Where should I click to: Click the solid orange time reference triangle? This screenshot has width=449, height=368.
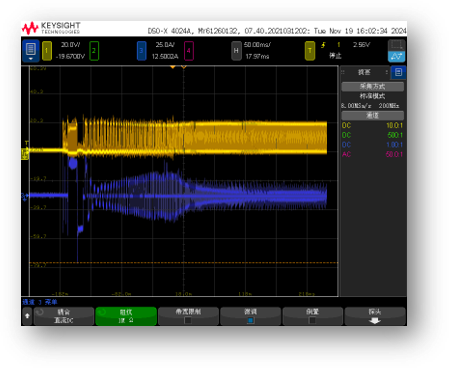[x=173, y=67]
